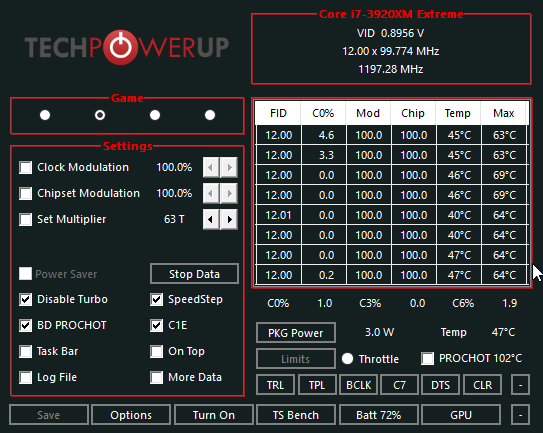Tick the PROCHOT 102°C checkbox
The width and height of the screenshot is (543, 433).
428,359
